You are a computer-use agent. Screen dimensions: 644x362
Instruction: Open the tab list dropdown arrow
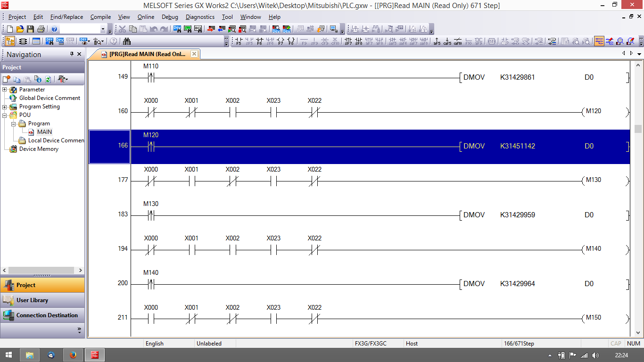[639, 54]
